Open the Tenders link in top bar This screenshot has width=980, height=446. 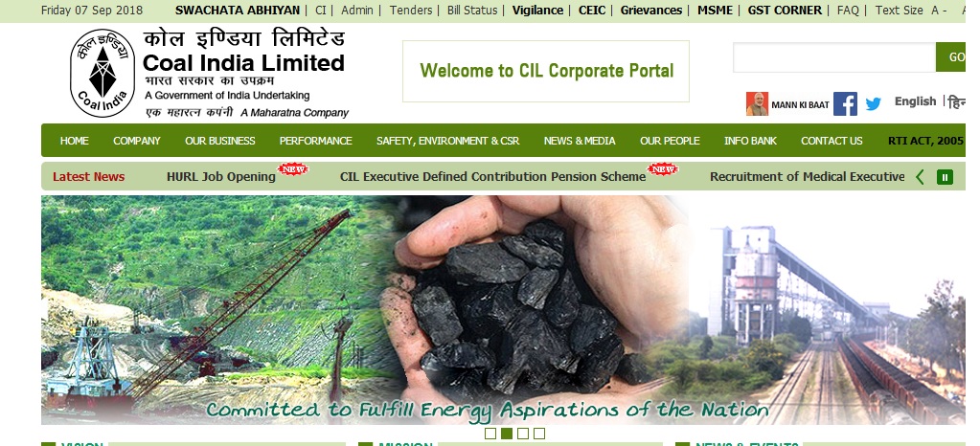(x=411, y=10)
